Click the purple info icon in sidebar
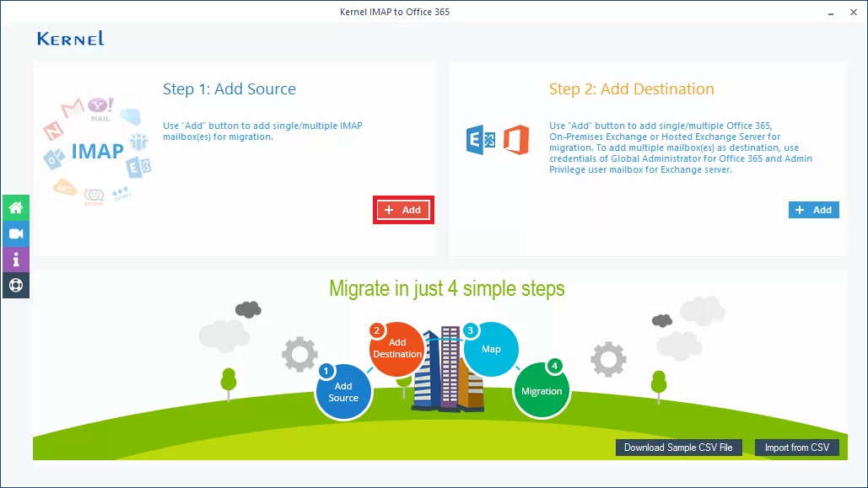Screen dimensions: 868x488 click(16, 259)
